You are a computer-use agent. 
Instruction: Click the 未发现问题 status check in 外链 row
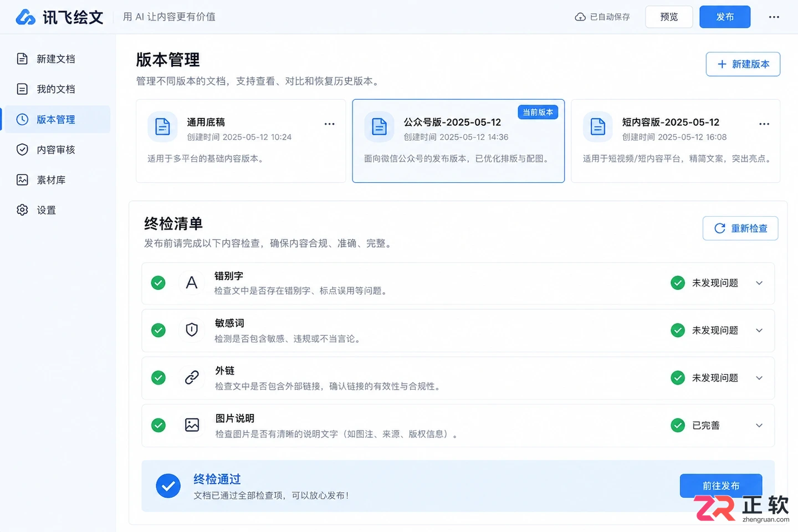click(678, 377)
